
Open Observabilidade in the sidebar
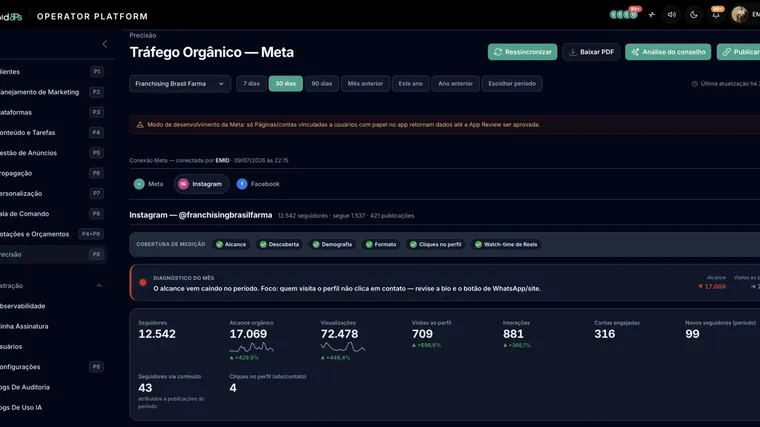(x=52, y=306)
